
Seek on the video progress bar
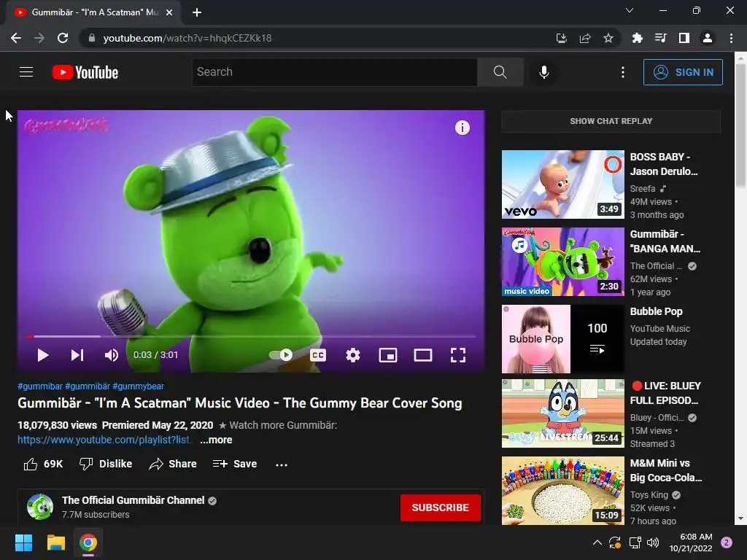[251, 336]
